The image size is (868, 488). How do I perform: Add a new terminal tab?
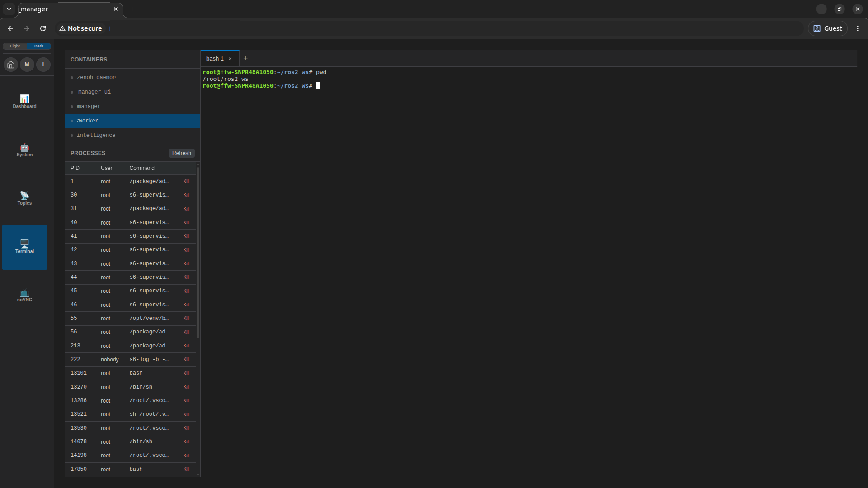(245, 58)
